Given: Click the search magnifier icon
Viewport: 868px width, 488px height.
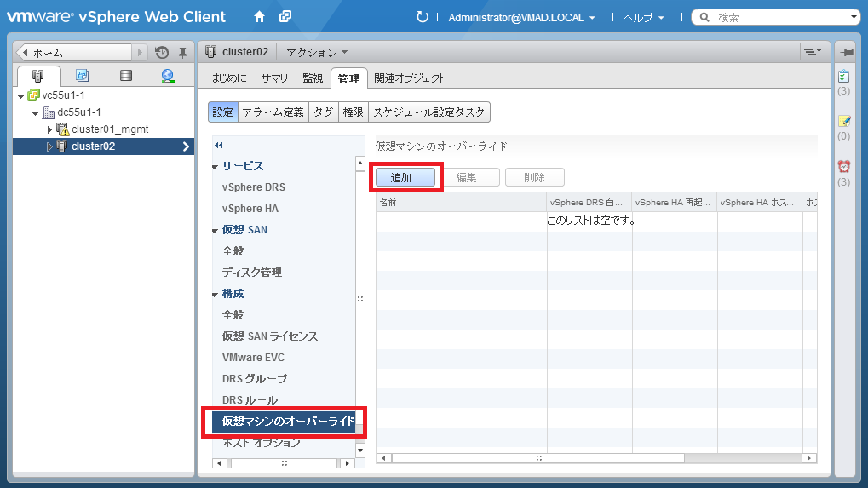Looking at the screenshot, I should [x=704, y=18].
